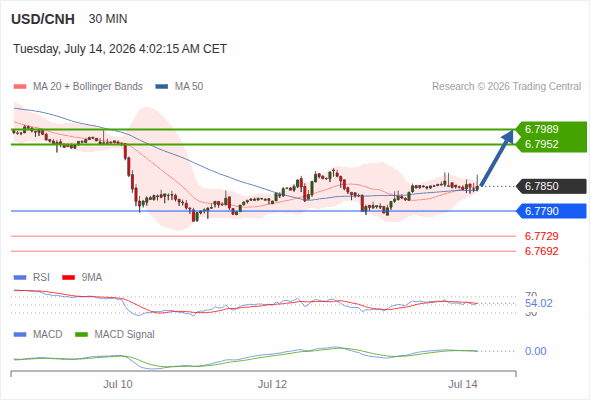Click the current price 6.7850 tag
Image resolution: width=590 pixels, height=400 pixels.
pyautogui.click(x=551, y=186)
